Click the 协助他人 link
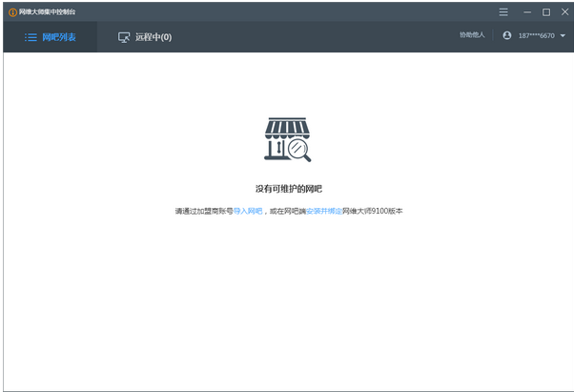Screen dimensions: 574x392 tap(472, 35)
